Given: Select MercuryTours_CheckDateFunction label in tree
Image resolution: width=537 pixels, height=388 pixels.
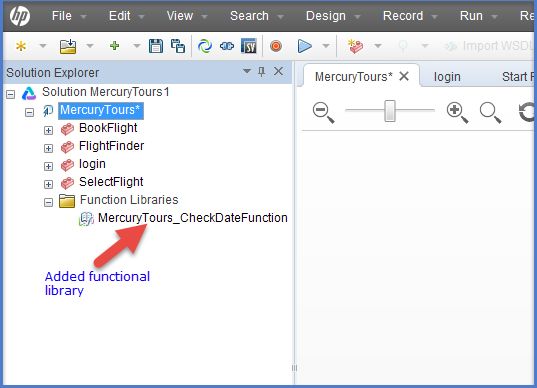Looking at the screenshot, I should 193,218.
